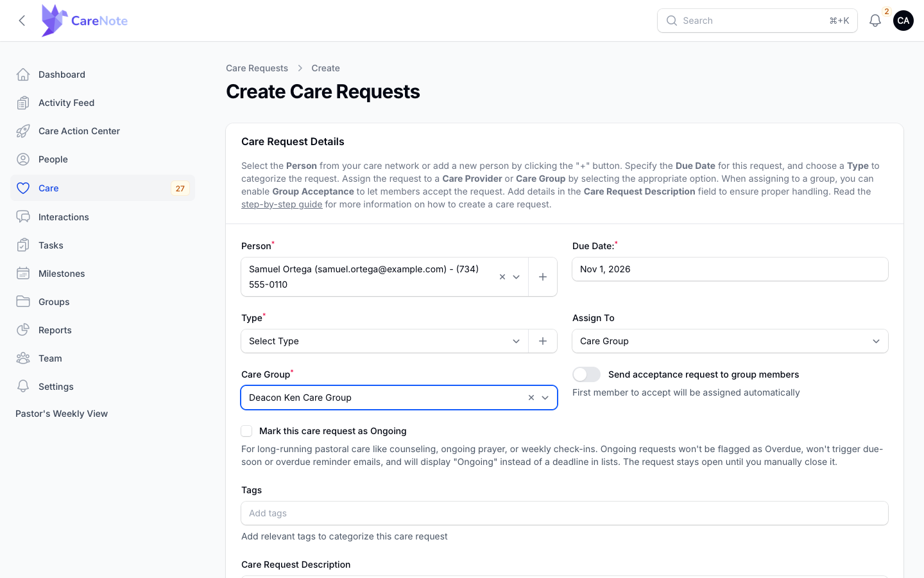Click the Groups folder icon
The image size is (924, 578).
pos(23,302)
